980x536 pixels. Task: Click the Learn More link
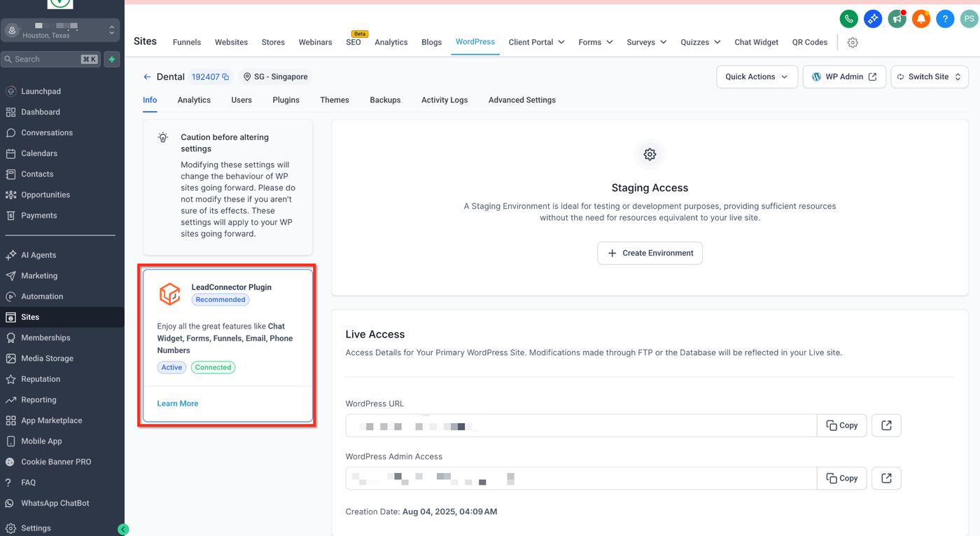point(178,404)
